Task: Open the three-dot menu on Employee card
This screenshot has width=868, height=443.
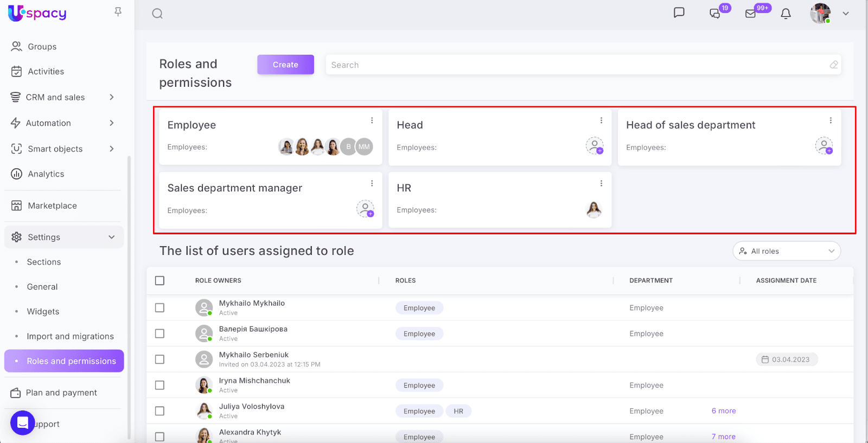Action: 372,120
